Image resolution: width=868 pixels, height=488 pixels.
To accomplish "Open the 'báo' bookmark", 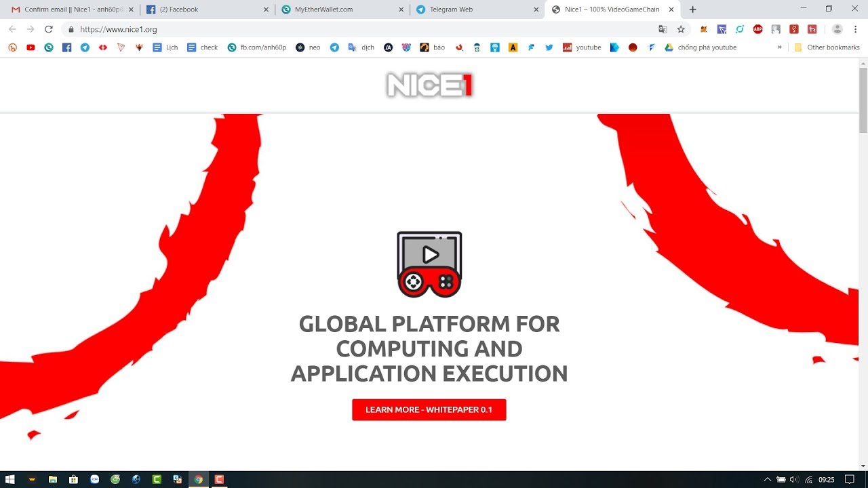I will pyautogui.click(x=433, y=47).
